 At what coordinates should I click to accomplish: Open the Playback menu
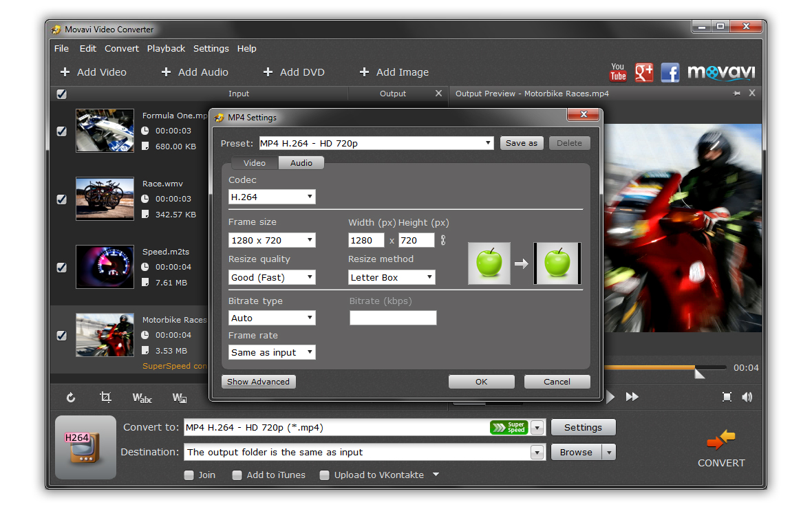tap(166, 48)
